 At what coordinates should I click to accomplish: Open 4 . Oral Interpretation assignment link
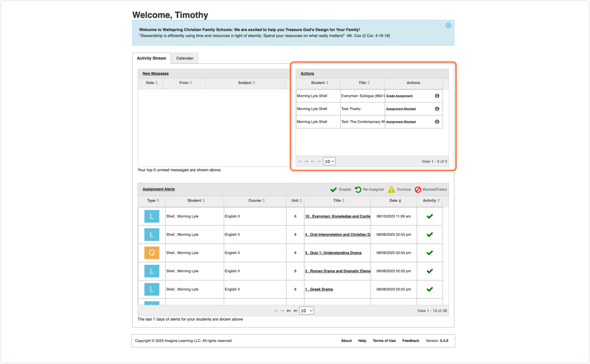point(338,234)
